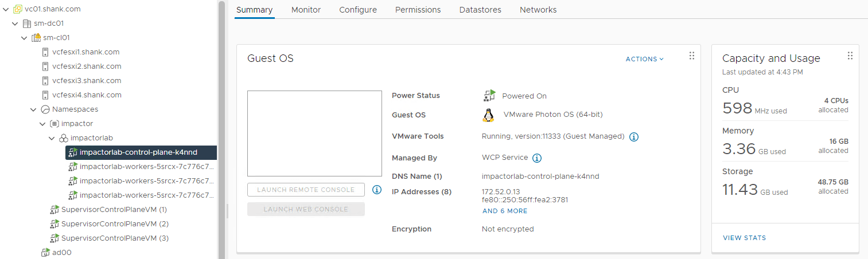Collapse the impactorlab cluster node

(52, 138)
